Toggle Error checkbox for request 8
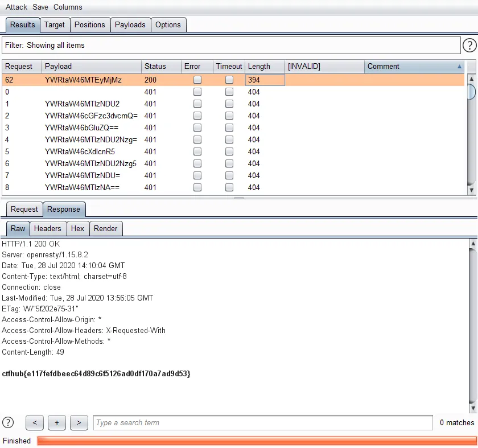Image resolution: width=478 pixels, height=448 pixels. coord(197,187)
